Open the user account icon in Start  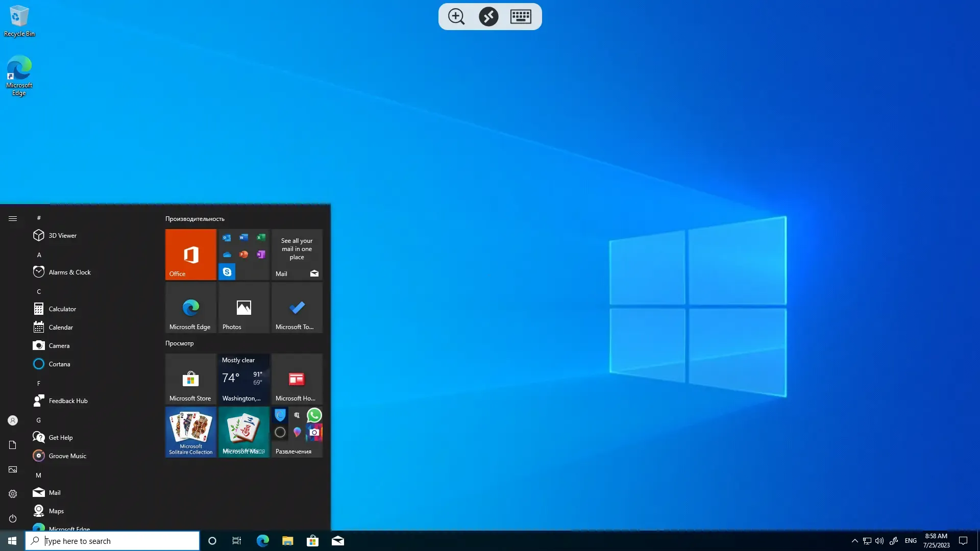point(13,420)
